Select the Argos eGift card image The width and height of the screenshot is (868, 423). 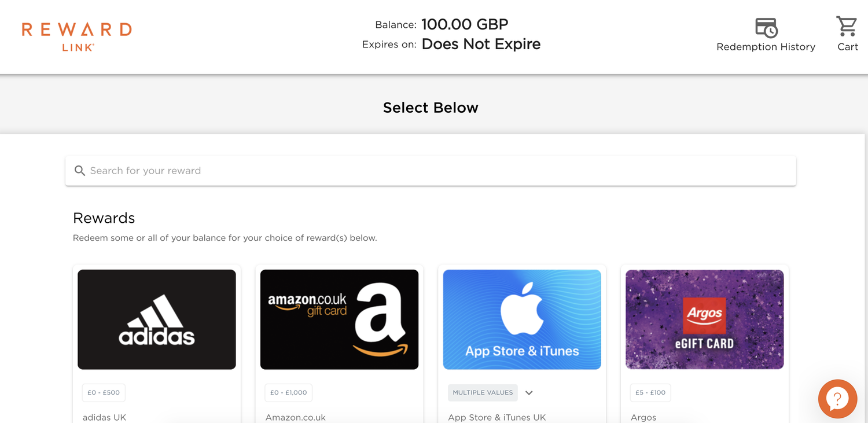pyautogui.click(x=704, y=319)
